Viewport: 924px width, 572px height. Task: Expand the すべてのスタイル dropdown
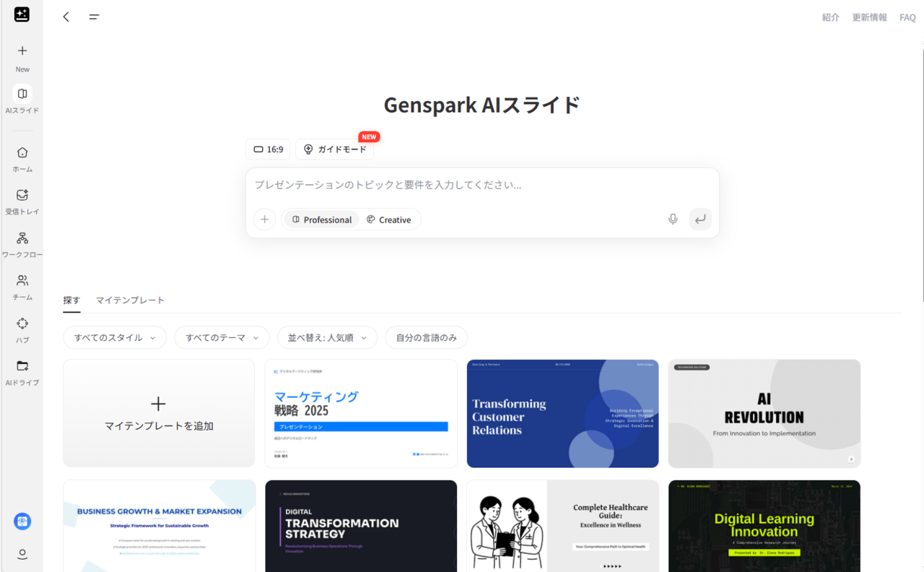click(x=115, y=337)
